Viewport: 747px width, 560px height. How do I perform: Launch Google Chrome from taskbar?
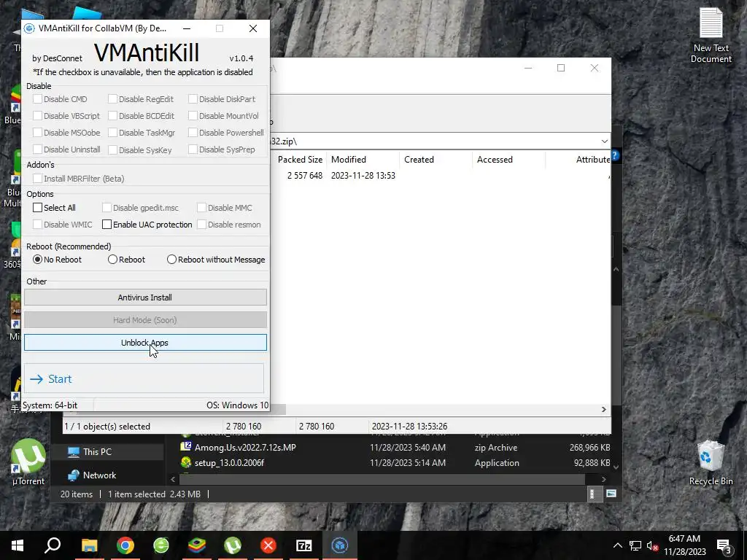pos(125,545)
